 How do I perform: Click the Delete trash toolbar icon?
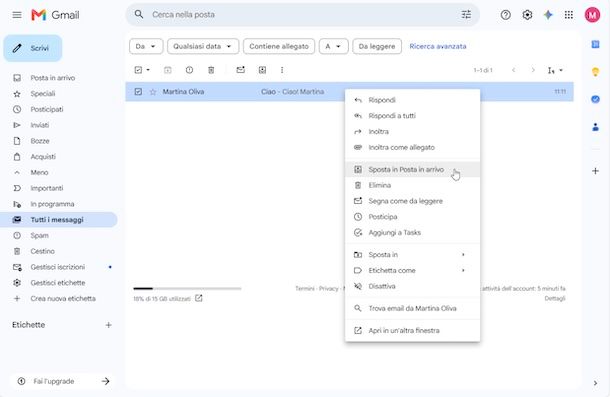[211, 70]
